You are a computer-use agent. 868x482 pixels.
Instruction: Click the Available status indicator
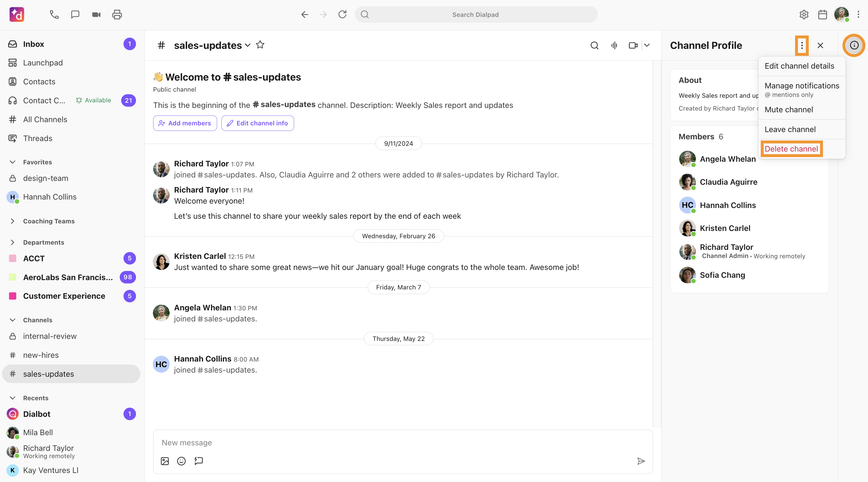93,100
